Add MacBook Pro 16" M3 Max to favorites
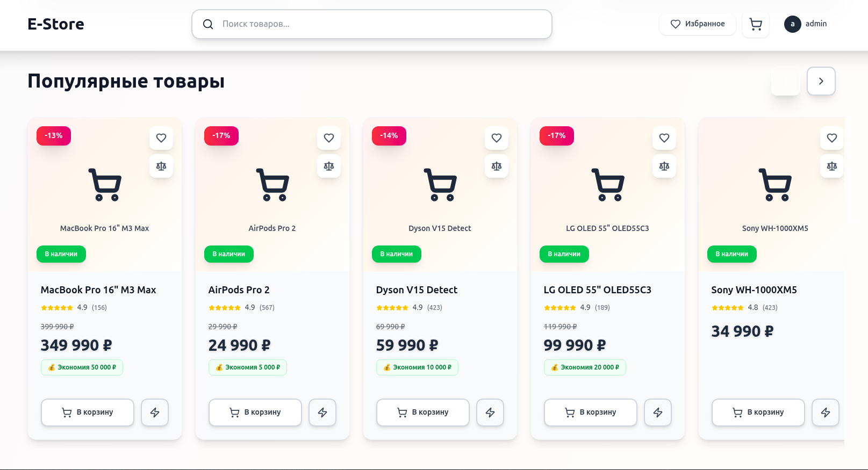The image size is (868, 470). [161, 138]
